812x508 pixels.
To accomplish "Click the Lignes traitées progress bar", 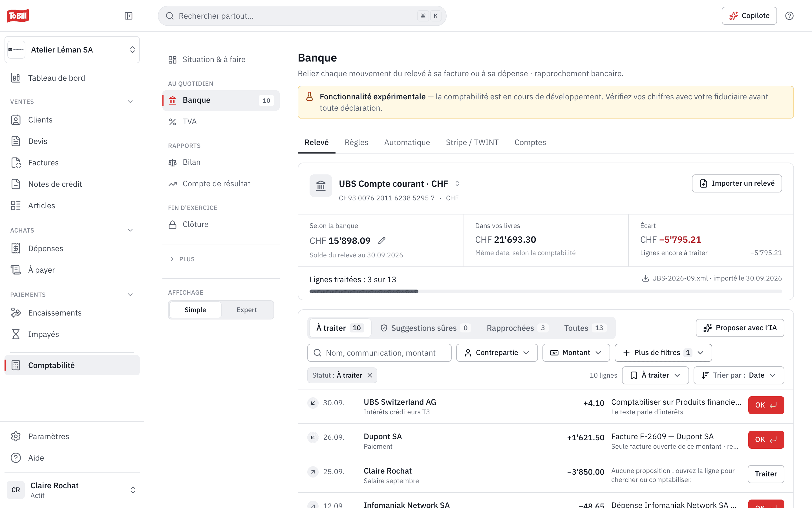I will 546,291.
